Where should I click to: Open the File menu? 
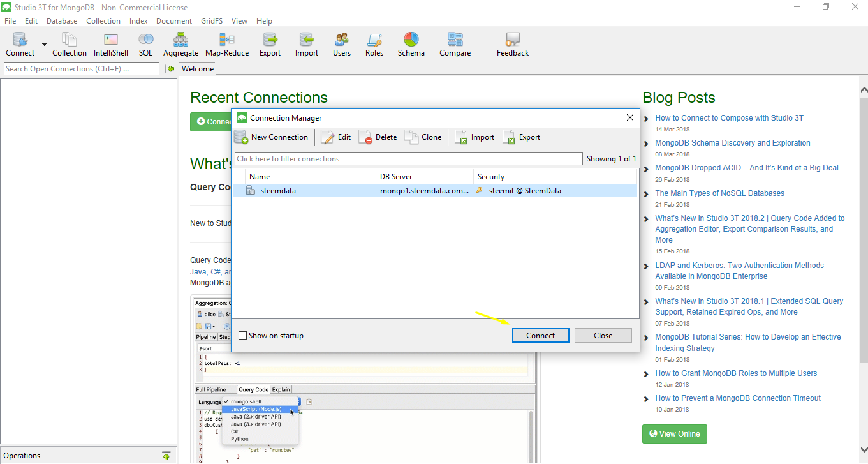10,21
